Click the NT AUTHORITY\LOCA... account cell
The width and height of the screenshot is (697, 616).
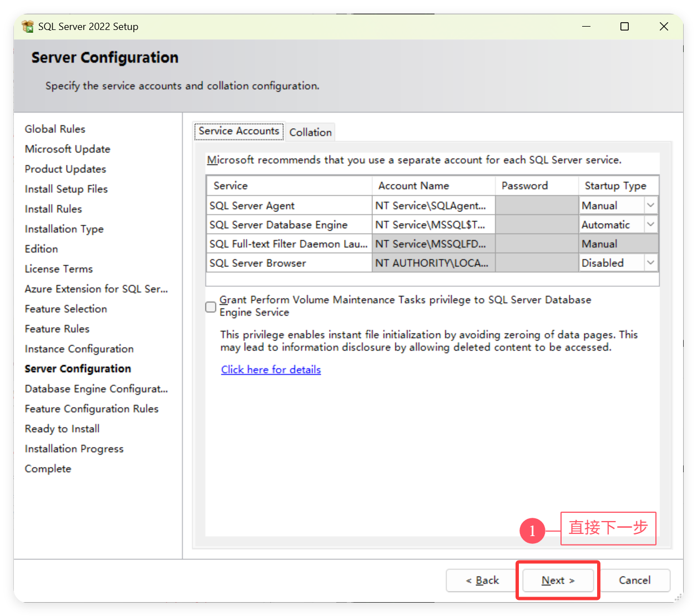pyautogui.click(x=433, y=263)
